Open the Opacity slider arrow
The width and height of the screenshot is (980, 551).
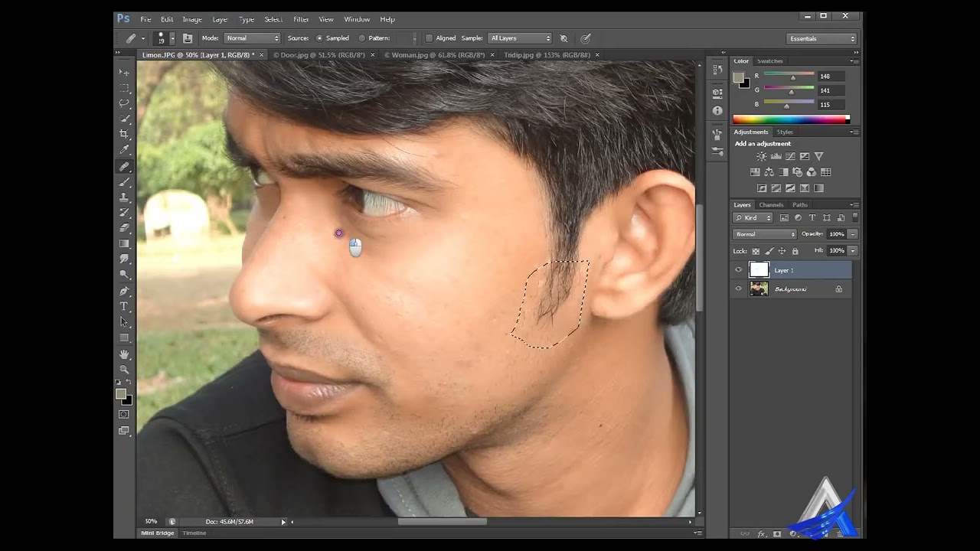coord(853,234)
